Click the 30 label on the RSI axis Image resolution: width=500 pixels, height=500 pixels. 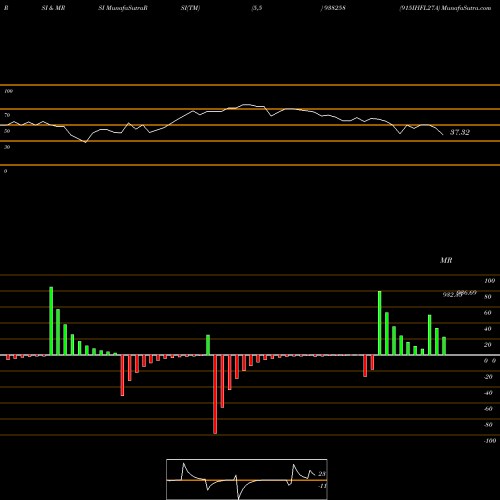tap(7, 147)
